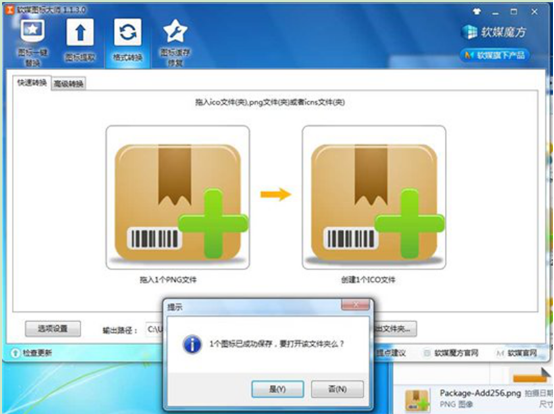This screenshot has height=414, width=554.
Task: Click the 检查更新 check update icon
Action: pyautogui.click(x=15, y=353)
